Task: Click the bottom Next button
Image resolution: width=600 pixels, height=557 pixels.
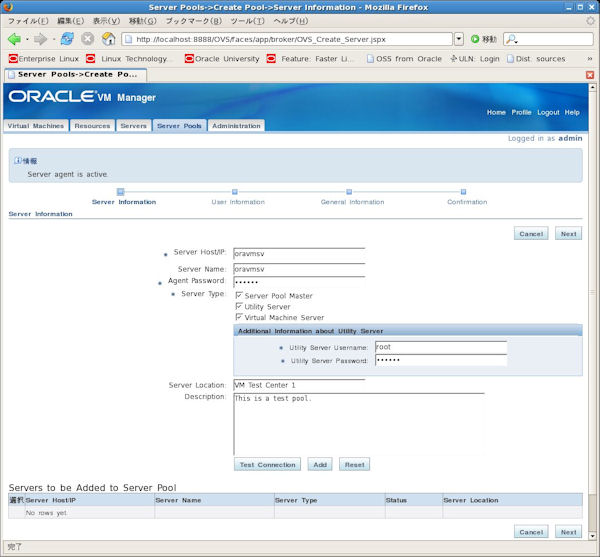Action: click(569, 532)
